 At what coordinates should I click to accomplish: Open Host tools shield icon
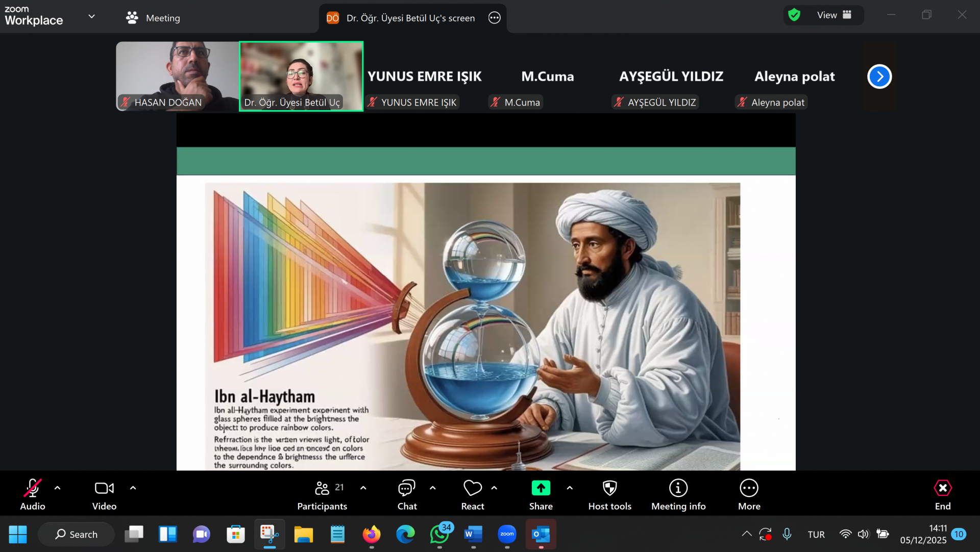pos(609,488)
